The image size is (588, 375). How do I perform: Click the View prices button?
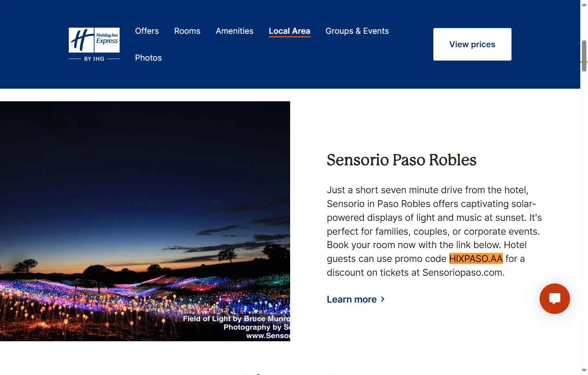472,44
